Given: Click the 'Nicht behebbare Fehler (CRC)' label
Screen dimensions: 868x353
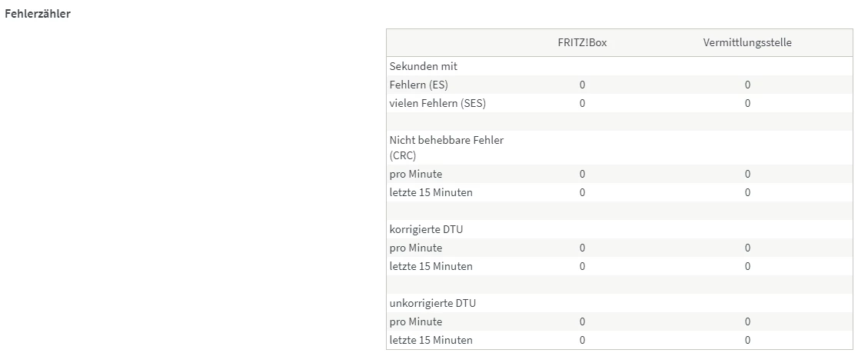Looking at the screenshot, I should (x=446, y=147).
